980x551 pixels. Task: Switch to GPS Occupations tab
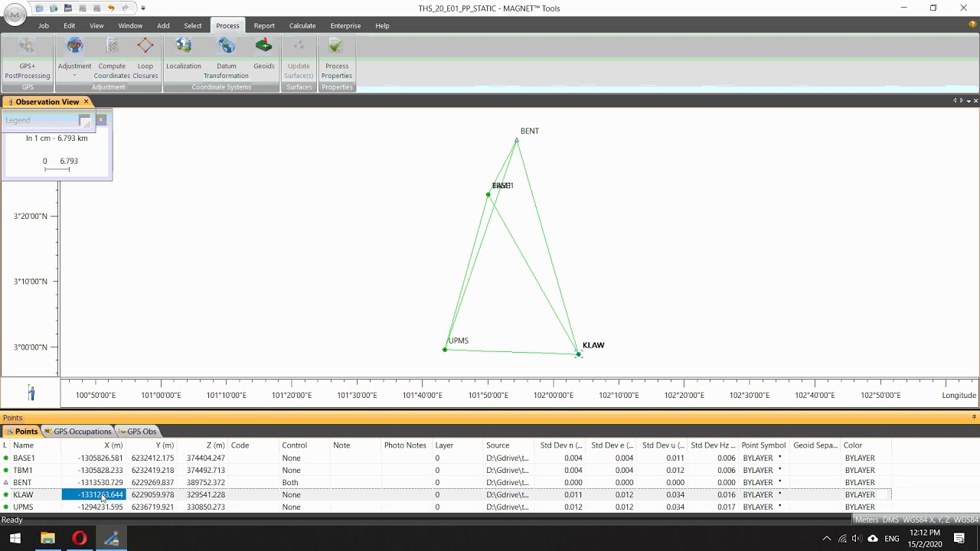[x=77, y=432]
